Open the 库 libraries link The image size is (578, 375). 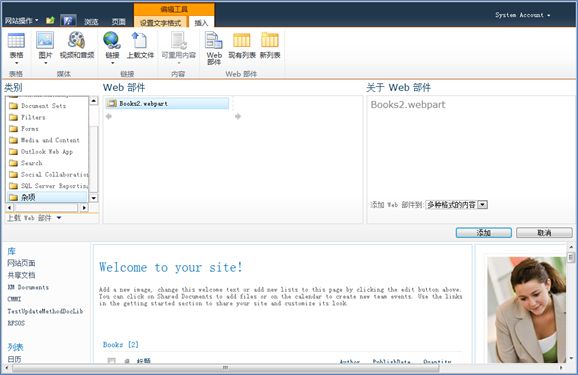click(x=11, y=251)
